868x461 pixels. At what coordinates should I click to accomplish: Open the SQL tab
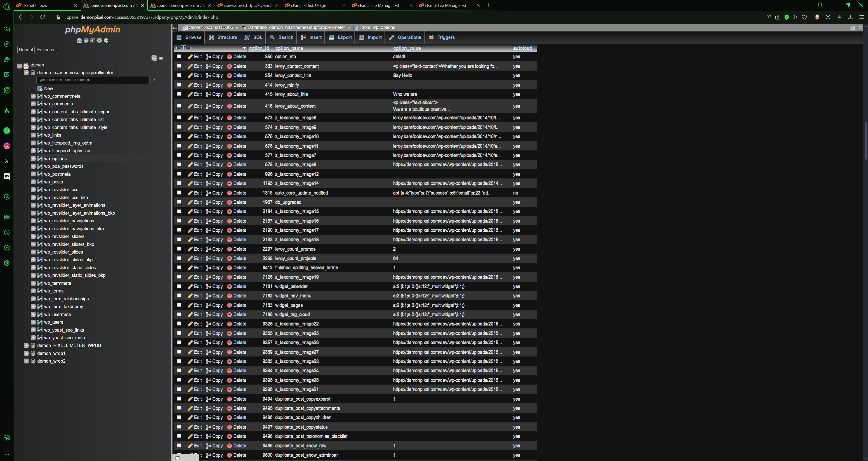pos(253,37)
